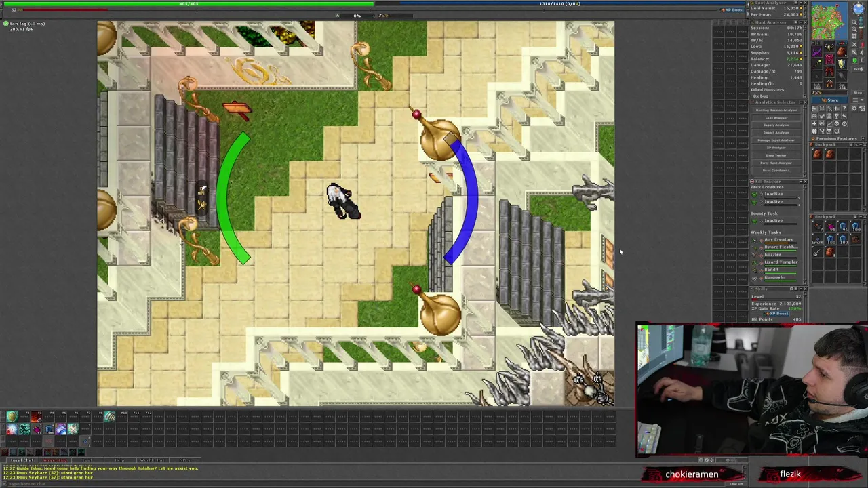Switch to the Loot chat tab
Viewport: 868px width, 488px height.
[87, 460]
